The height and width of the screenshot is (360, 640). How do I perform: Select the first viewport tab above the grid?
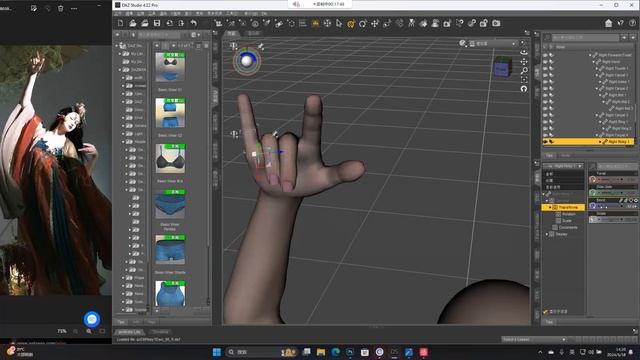pos(231,33)
